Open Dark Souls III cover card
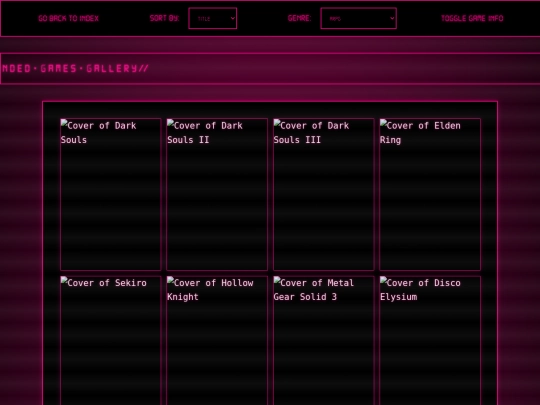 pyautogui.click(x=324, y=194)
